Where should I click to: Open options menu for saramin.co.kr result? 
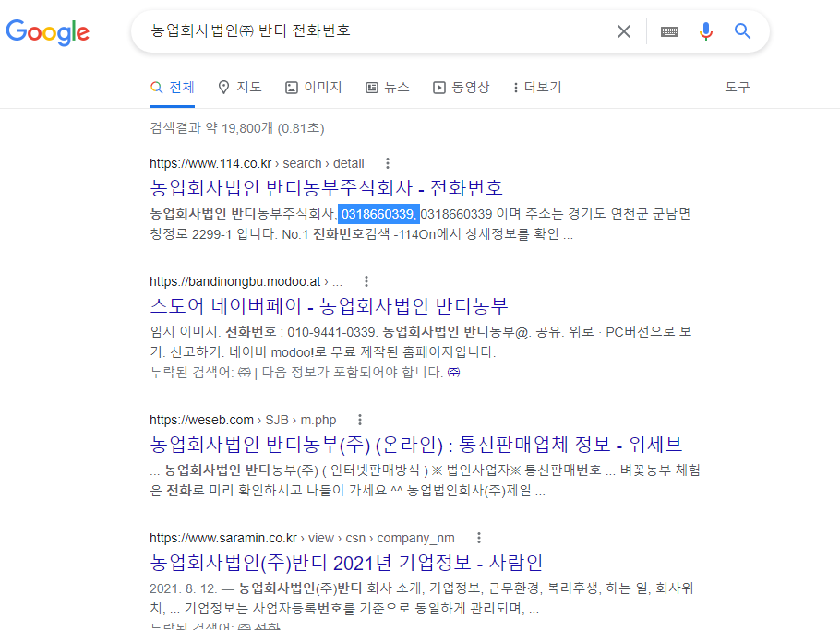[478, 538]
